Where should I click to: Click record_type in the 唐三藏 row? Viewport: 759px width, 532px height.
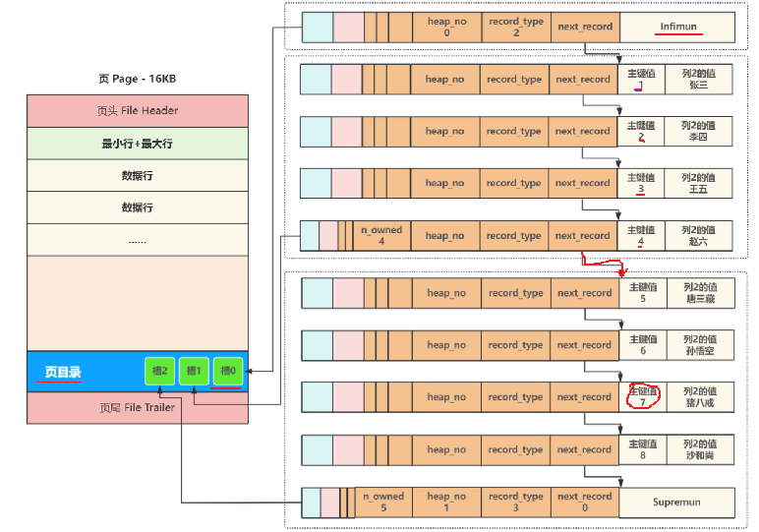[516, 293]
